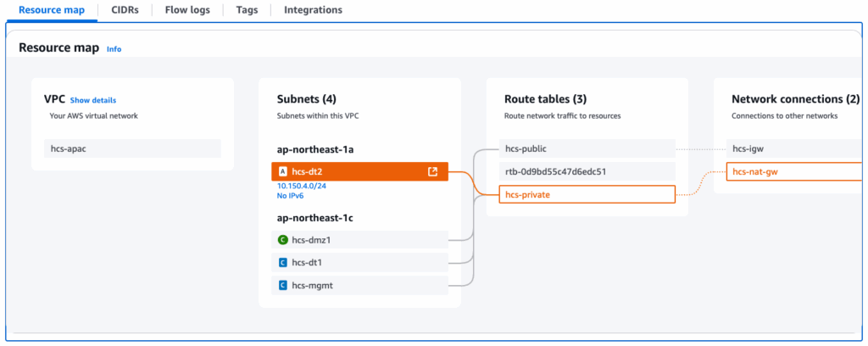Open hcs-dt2 subnet external link icon
This screenshot has height=346, width=868.
[x=432, y=172]
